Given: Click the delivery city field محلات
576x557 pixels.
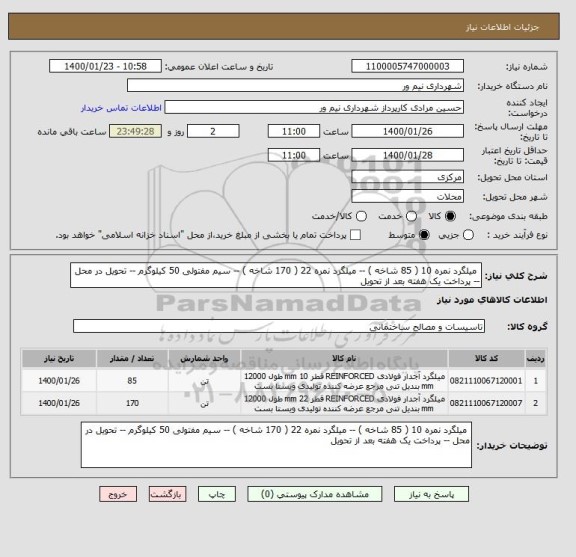Looking at the screenshot, I should (x=407, y=197).
